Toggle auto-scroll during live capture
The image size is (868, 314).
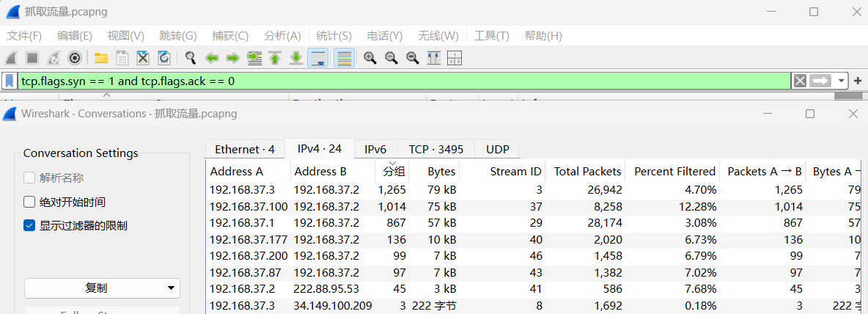(317, 58)
